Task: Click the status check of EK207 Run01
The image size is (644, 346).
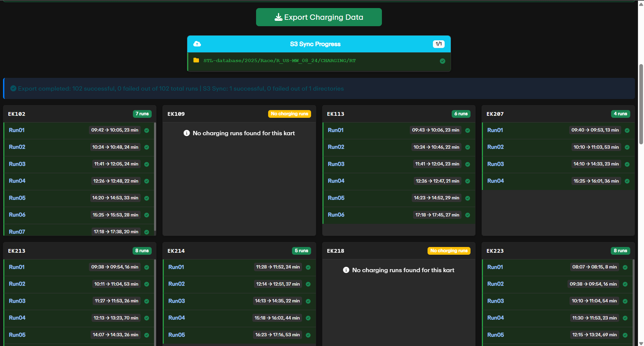Action: tap(627, 131)
